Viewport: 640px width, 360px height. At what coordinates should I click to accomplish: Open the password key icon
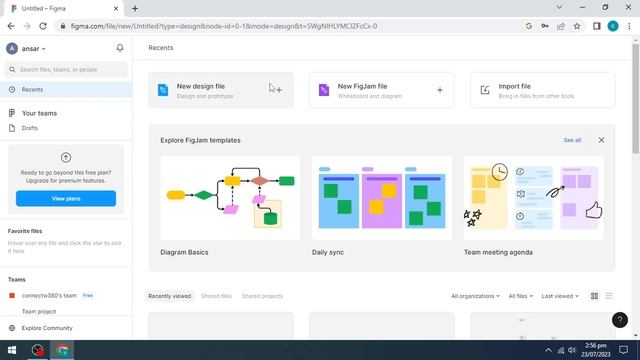(545, 26)
